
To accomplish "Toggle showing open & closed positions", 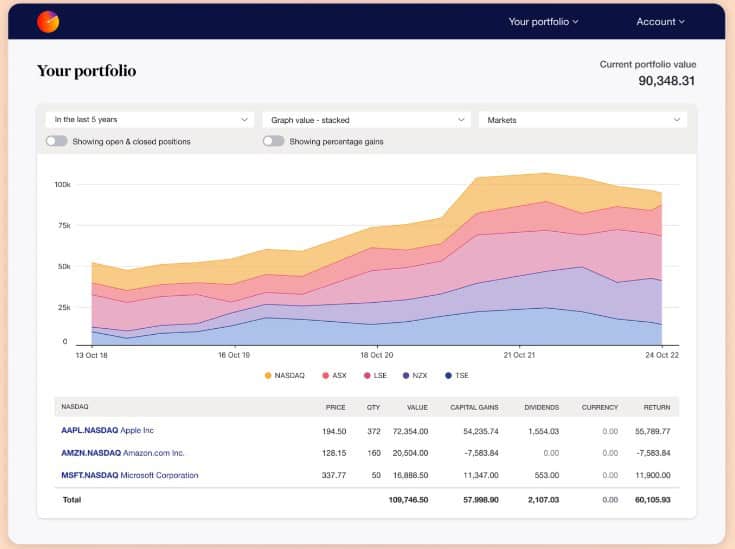I will click(x=57, y=141).
